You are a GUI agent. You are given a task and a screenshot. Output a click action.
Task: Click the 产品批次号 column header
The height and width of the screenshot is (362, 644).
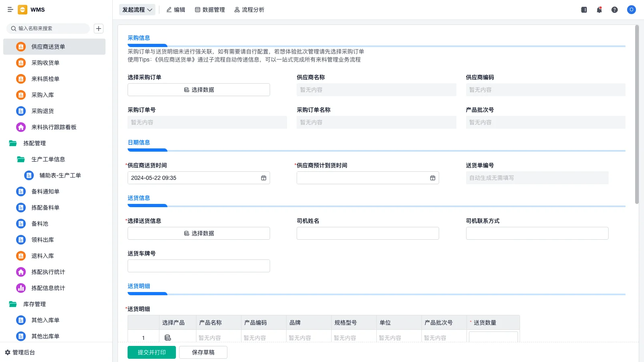click(444, 323)
